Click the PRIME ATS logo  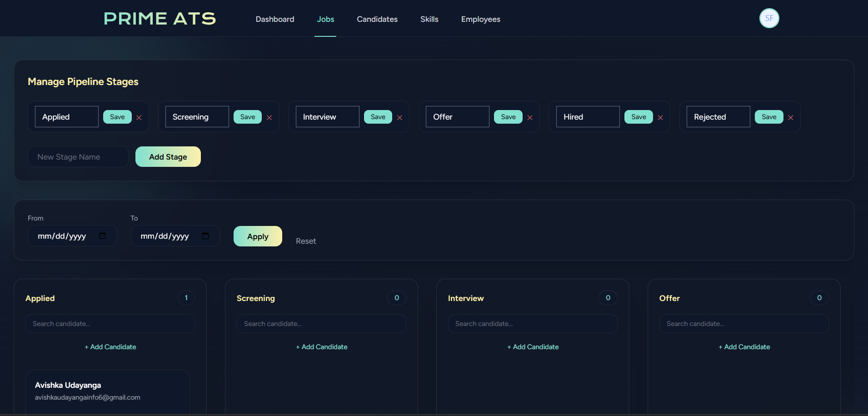[x=160, y=19]
